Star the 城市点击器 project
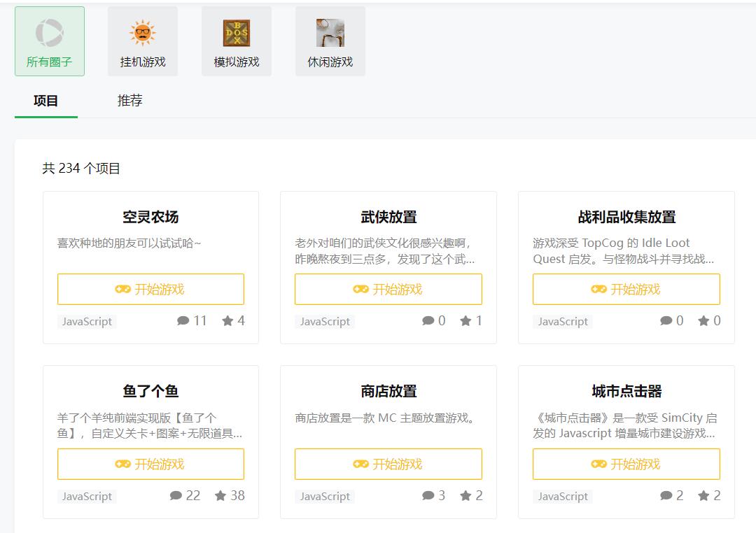The width and height of the screenshot is (756, 533). pos(702,495)
